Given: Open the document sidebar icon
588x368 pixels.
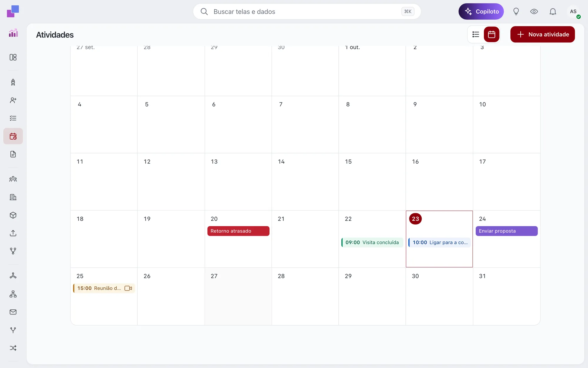Looking at the screenshot, I should click(13, 154).
